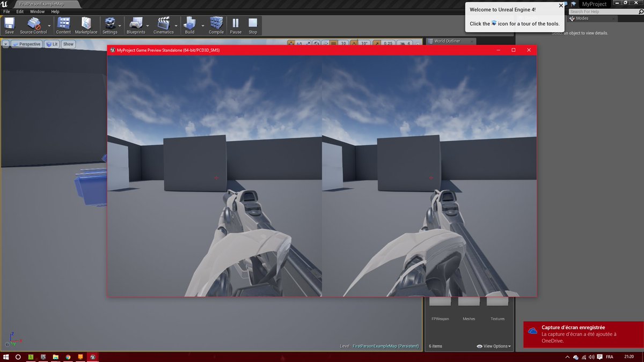
Task: Pause the running game simulation
Action: point(236,26)
